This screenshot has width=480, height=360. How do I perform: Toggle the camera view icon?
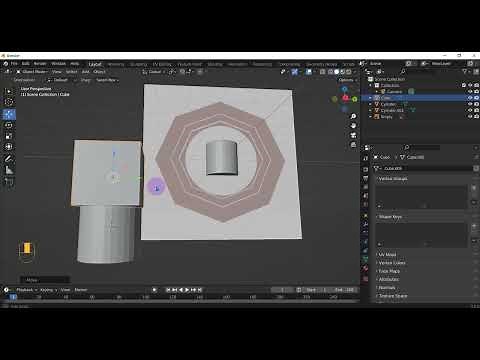pos(353,135)
